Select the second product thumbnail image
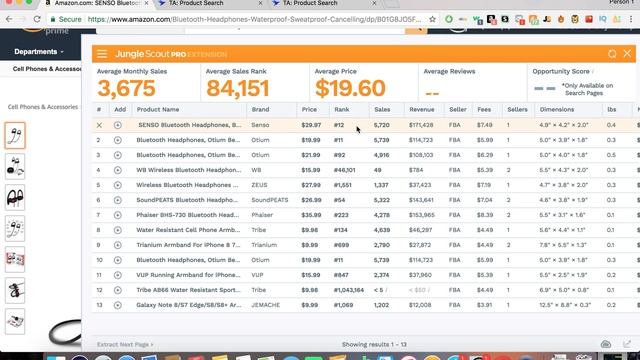 point(15,167)
